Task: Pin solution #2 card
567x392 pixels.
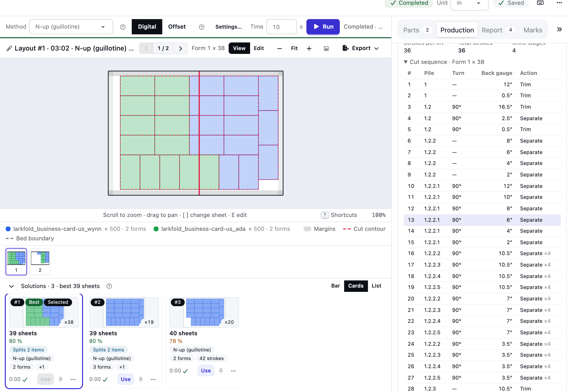Action: point(141,379)
